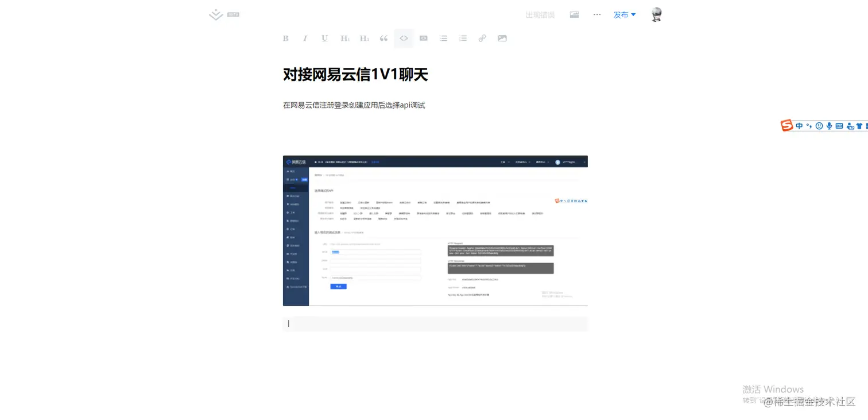Click the BETA badge beside the logo
The height and width of the screenshot is (420, 868).
[x=233, y=14]
